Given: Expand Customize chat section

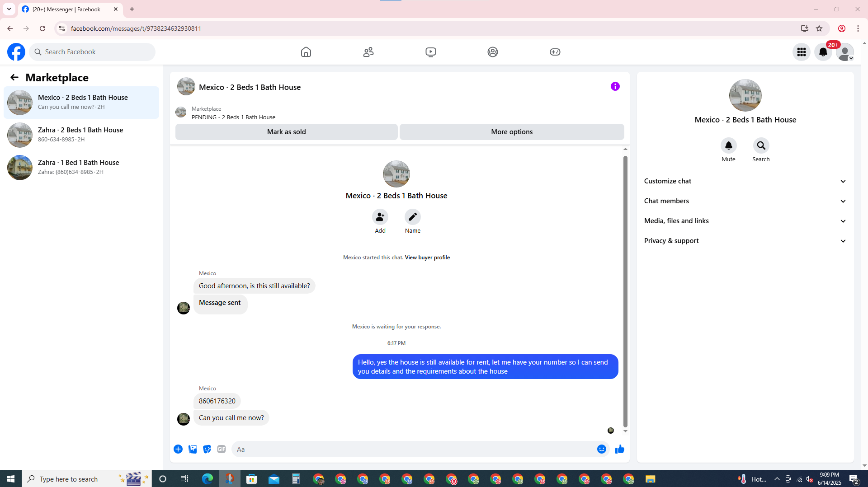Looking at the screenshot, I should point(745,181).
